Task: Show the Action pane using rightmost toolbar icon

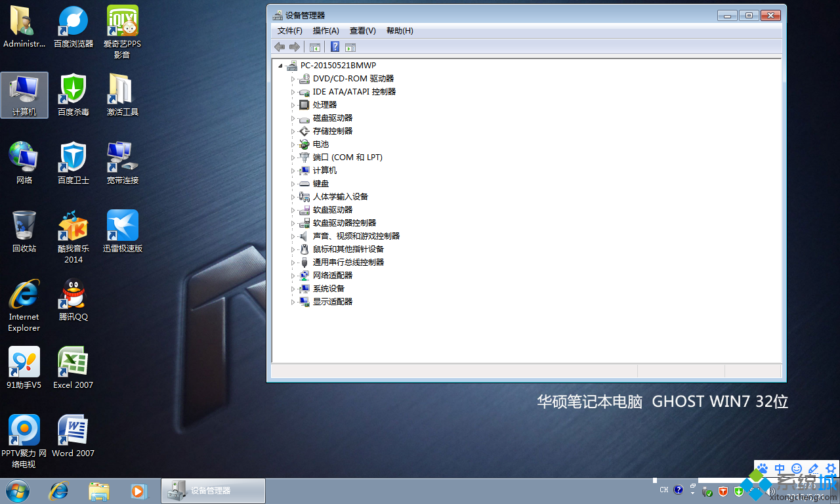Action: tap(352, 47)
